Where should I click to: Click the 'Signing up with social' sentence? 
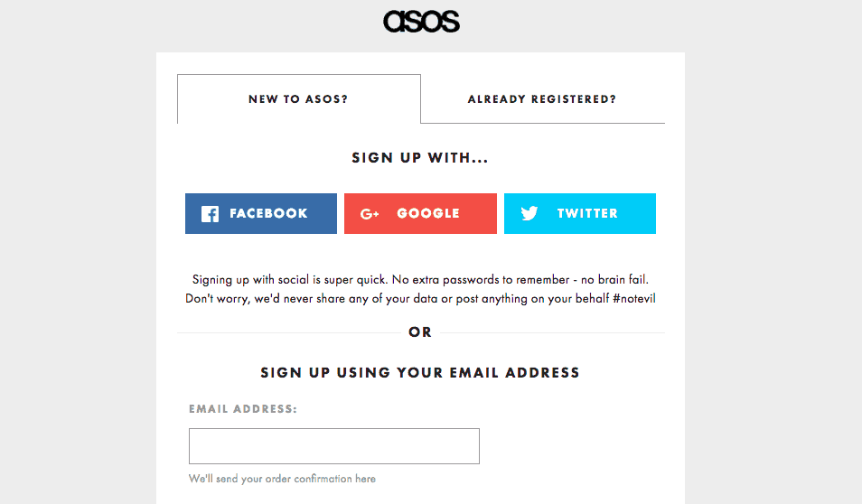(x=291, y=280)
